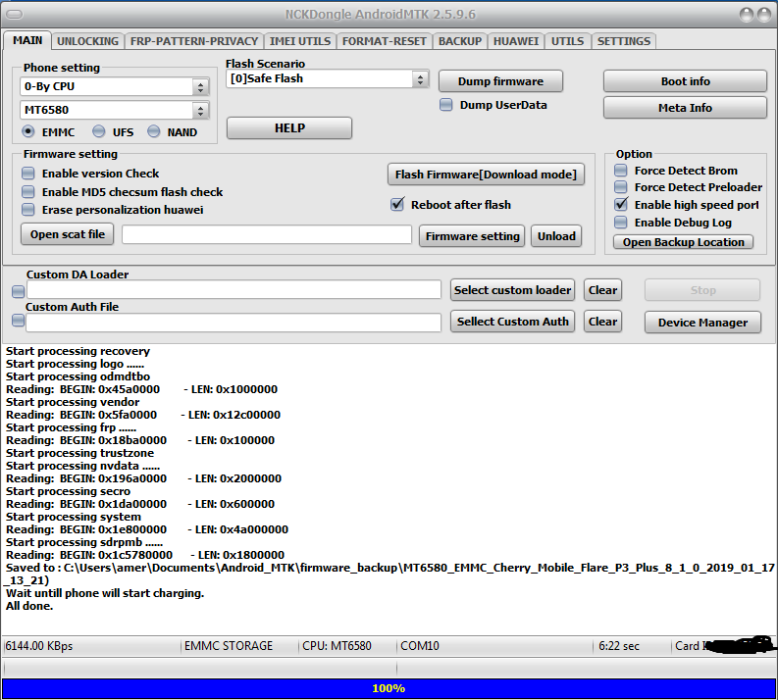Open the Firmware setting button
Viewport: 778px width, 700px height.
[472, 236]
